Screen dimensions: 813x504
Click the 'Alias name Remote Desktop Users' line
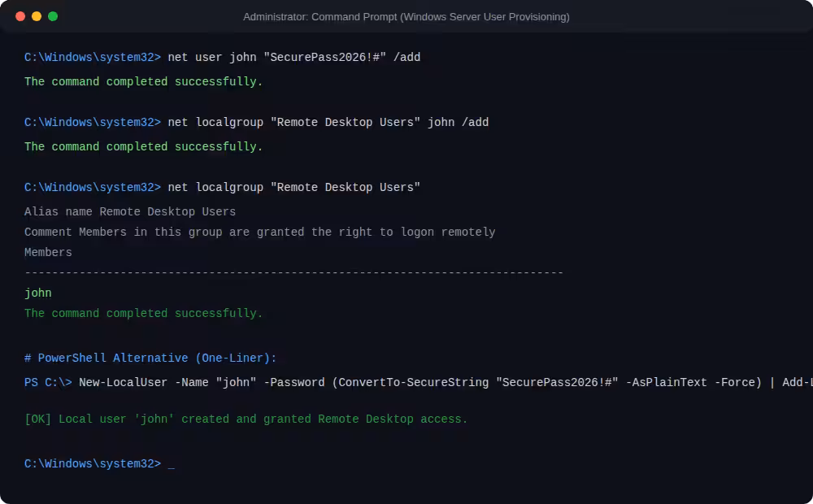point(129,212)
